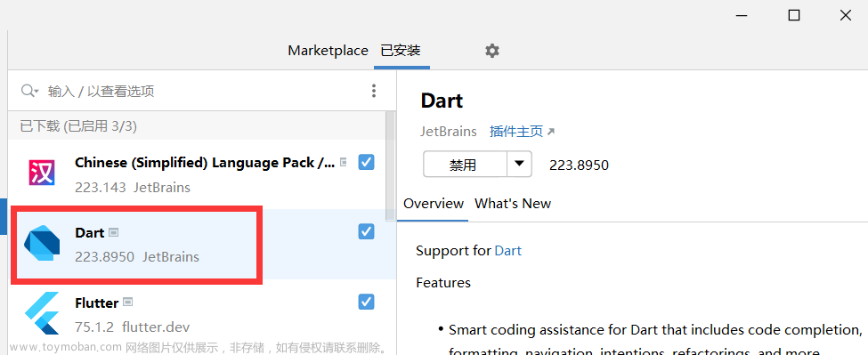Uncheck the Chinese Language Pack checkbox

pos(367,162)
